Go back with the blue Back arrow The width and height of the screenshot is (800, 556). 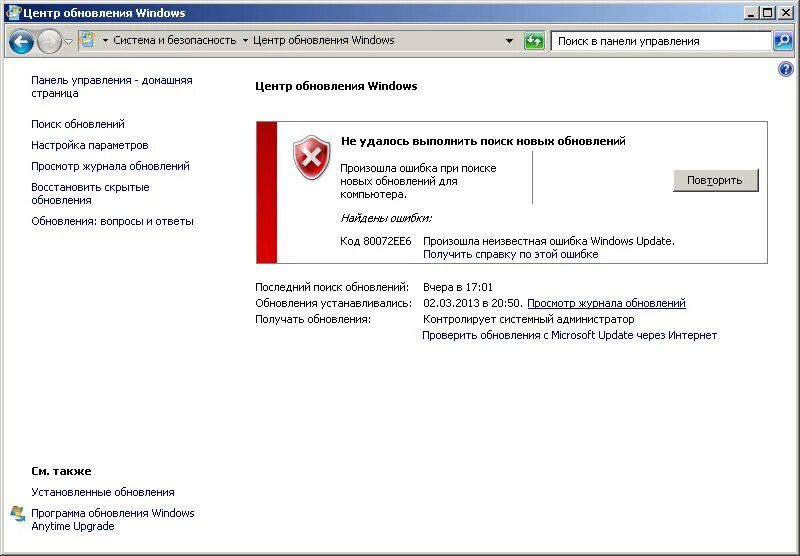tap(21, 41)
